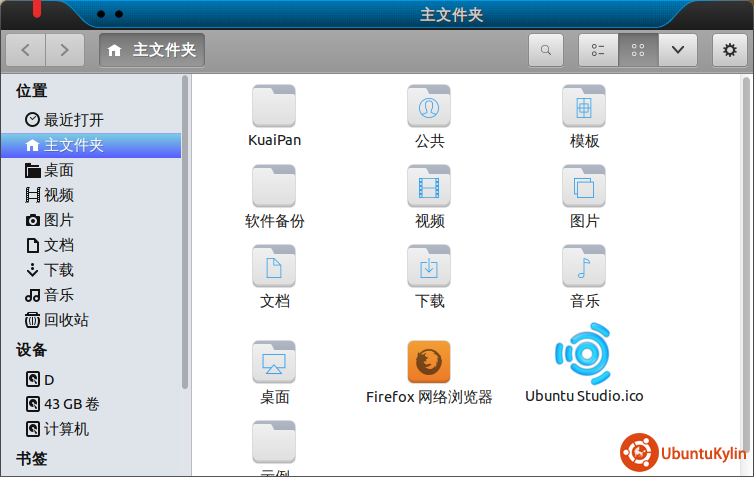The image size is (754, 477).
Task: Open the 软件备份 folder
Action: (x=274, y=187)
